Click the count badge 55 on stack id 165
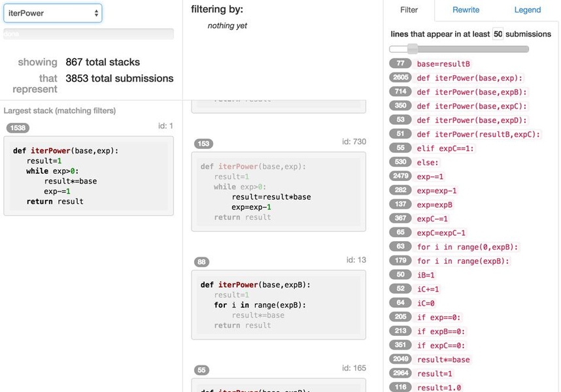This screenshot has height=392, width=561. click(x=201, y=370)
